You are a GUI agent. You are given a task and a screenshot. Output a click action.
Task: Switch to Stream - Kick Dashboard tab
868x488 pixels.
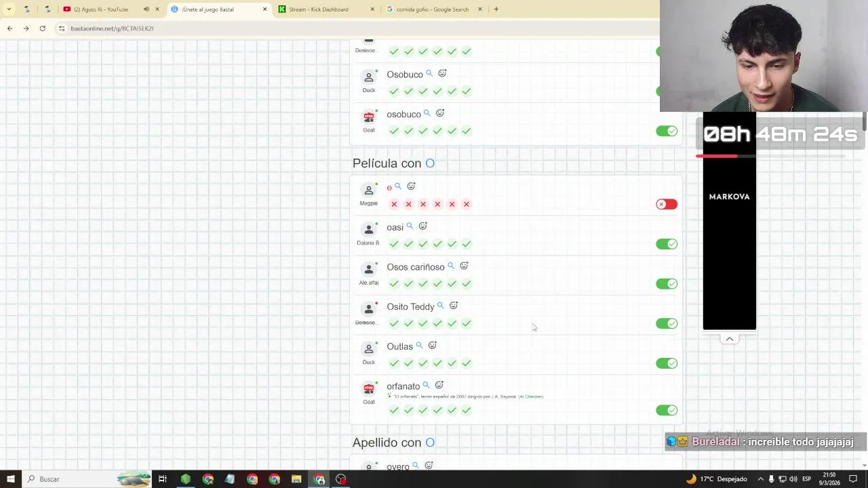(326, 9)
